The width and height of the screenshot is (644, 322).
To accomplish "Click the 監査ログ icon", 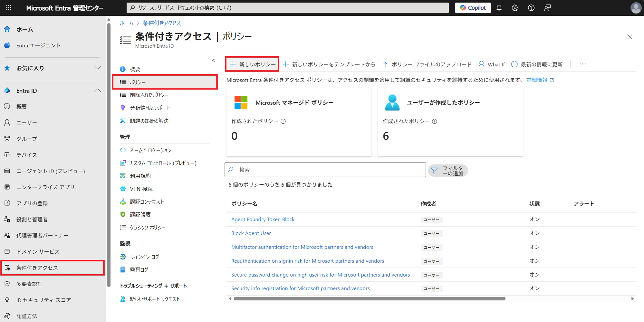I will click(x=123, y=270).
